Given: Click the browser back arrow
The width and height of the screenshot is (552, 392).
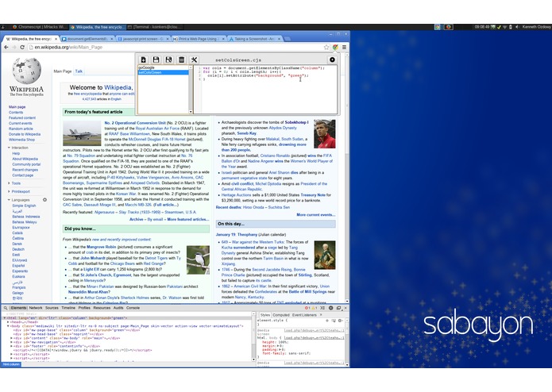Looking at the screenshot, I should pos(6,47).
